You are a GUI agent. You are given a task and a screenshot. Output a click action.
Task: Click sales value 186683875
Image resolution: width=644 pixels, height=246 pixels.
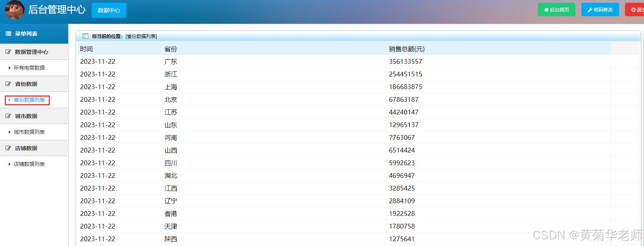[405, 87]
